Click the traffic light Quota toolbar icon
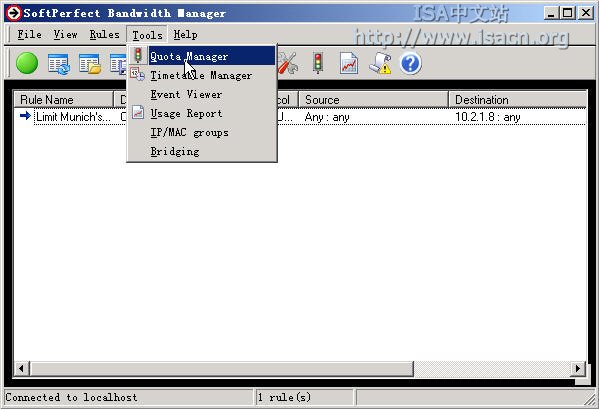The width and height of the screenshot is (599, 409). [318, 63]
